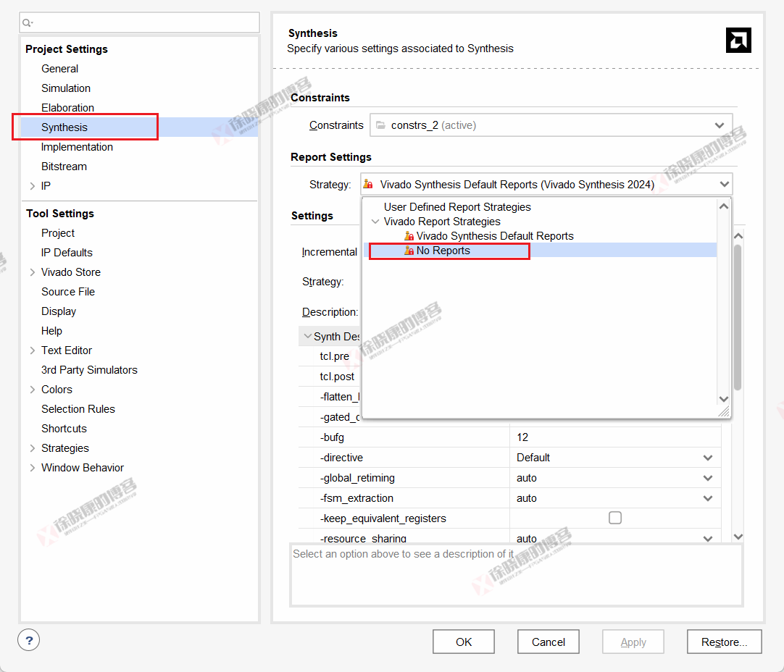Open Selection Rules settings

click(78, 408)
